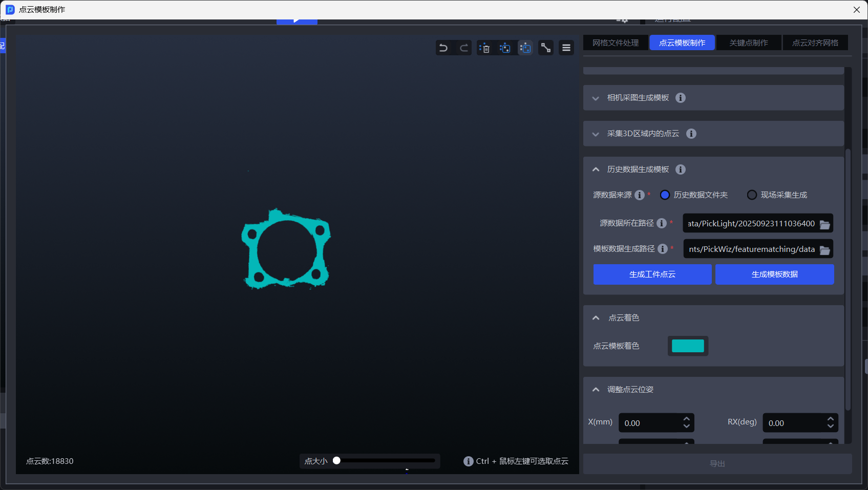Open the three-line hamburger menu in viewport
Image resolution: width=868 pixels, height=490 pixels.
566,48
